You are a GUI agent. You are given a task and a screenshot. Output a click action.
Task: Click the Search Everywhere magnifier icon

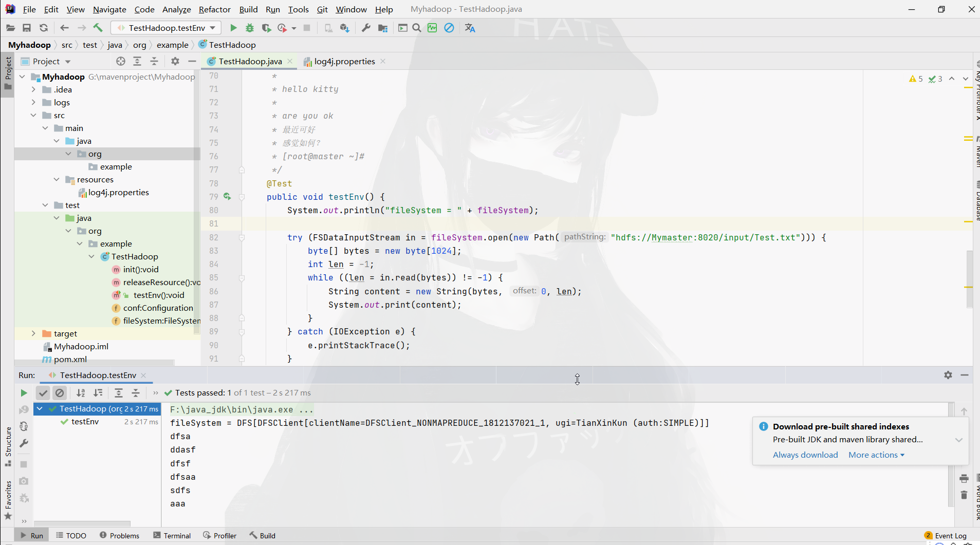tap(416, 28)
